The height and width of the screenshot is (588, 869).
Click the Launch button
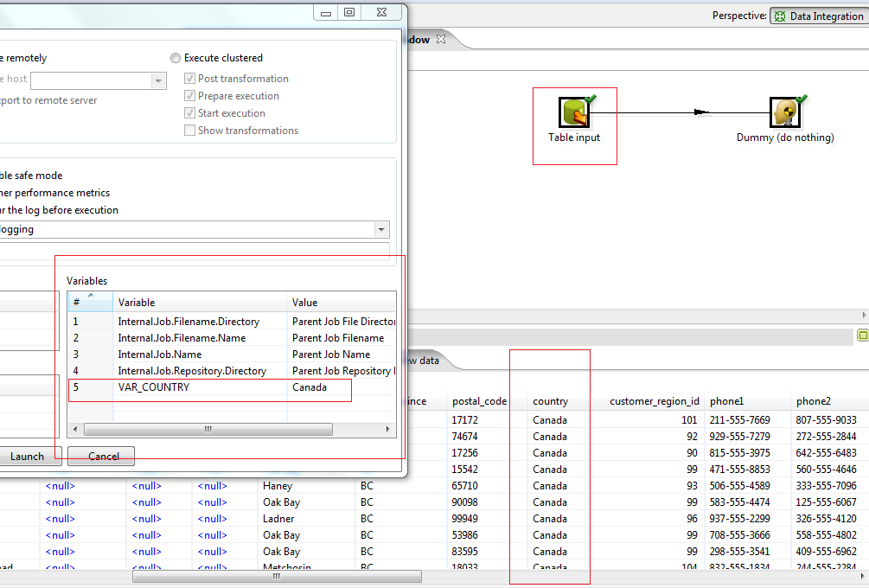click(27, 456)
